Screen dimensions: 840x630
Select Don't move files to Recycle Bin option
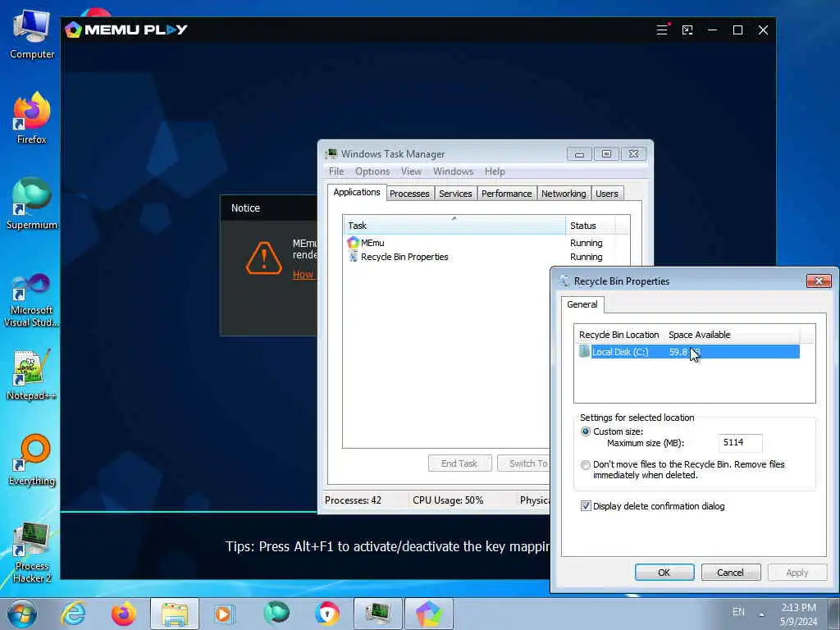click(586, 464)
